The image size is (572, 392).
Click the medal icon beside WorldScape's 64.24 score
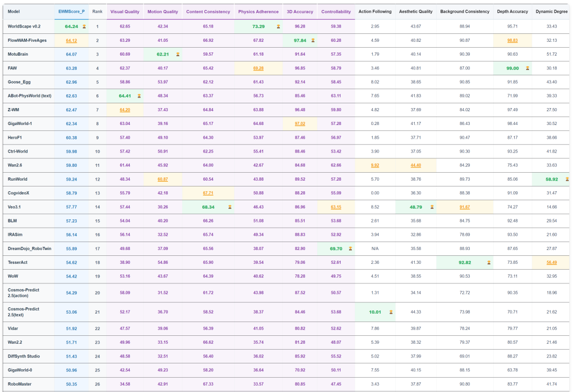pyautogui.click(x=84, y=26)
